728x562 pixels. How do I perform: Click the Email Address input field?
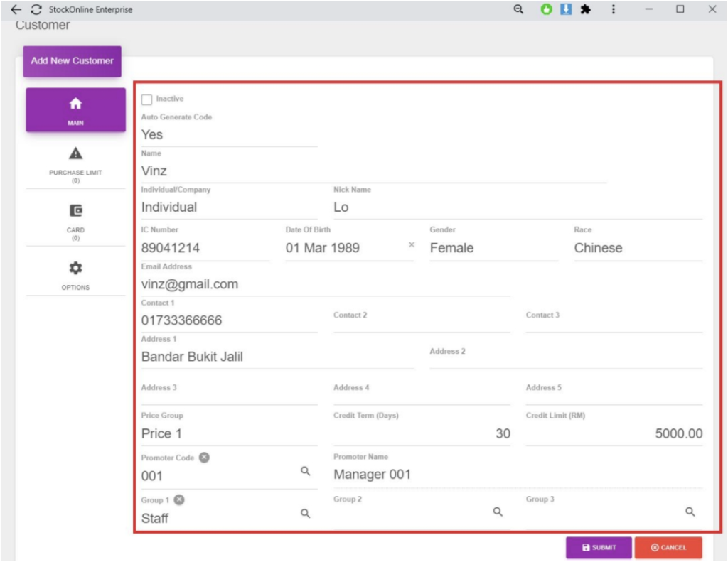(325, 284)
